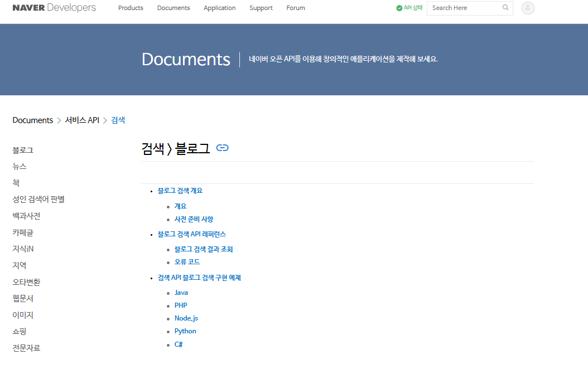Select 지역 in the left sidebar
This screenshot has height=369, width=588.
pyautogui.click(x=20, y=266)
